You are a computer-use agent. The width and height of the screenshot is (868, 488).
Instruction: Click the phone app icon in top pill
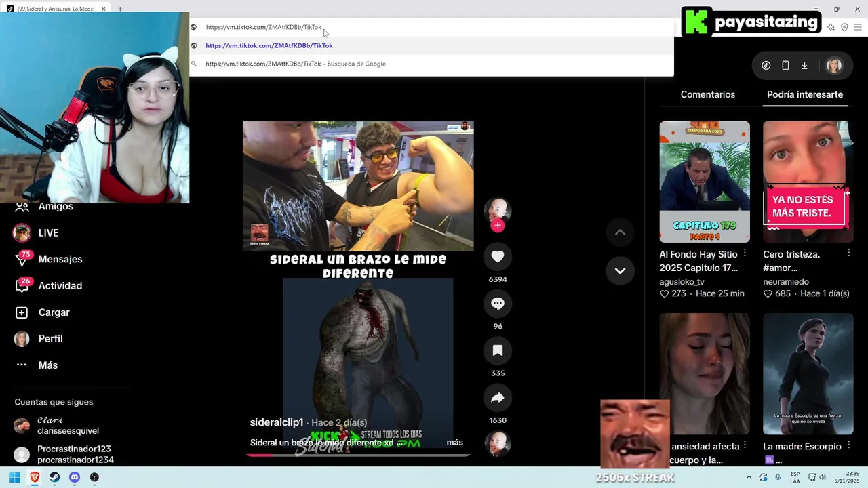(x=785, y=66)
